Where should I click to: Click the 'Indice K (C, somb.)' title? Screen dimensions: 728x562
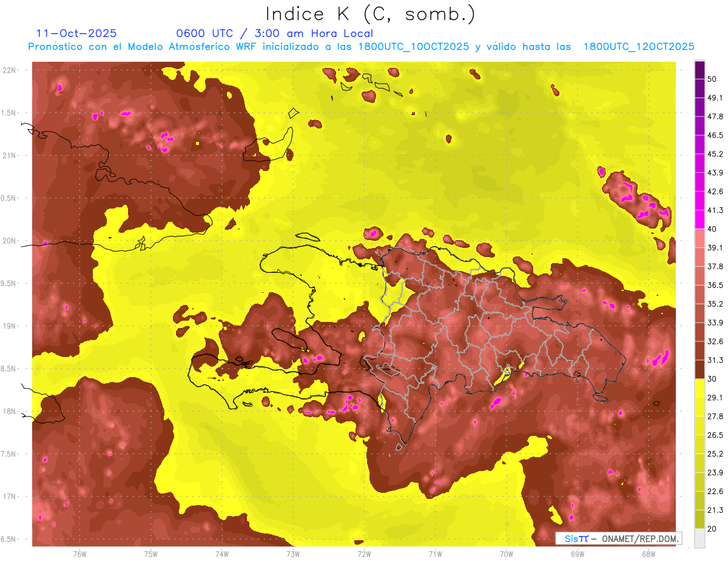[x=370, y=14]
